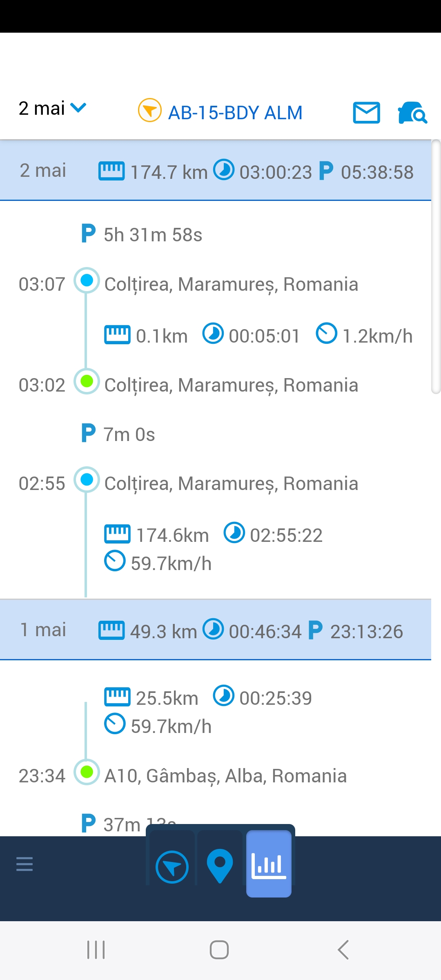Open the 7m 0s parking entry
441x980 pixels.
129,434
